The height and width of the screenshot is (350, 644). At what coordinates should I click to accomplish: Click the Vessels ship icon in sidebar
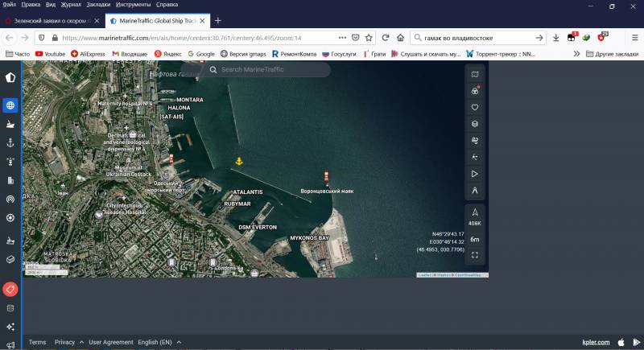[x=10, y=124]
